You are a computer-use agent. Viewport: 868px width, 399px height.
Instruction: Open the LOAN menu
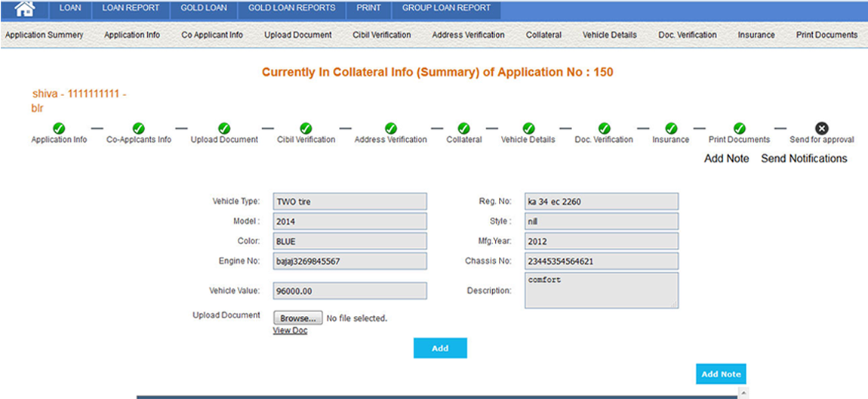point(69,8)
